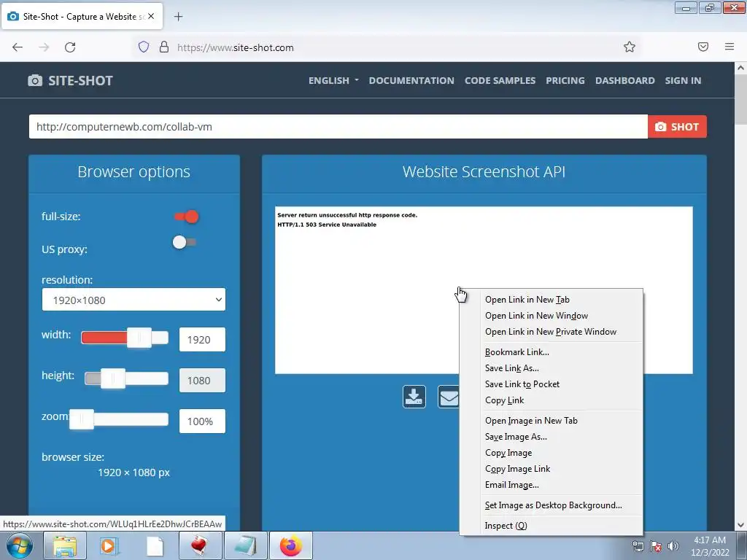The width and height of the screenshot is (747, 560).
Task: Download the screenshot via download icon
Action: point(414,397)
